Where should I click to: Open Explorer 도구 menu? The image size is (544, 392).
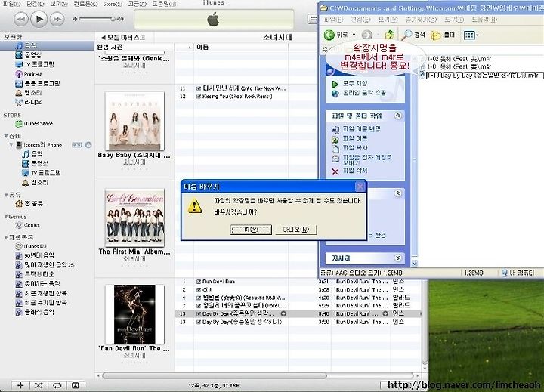pos(454,20)
